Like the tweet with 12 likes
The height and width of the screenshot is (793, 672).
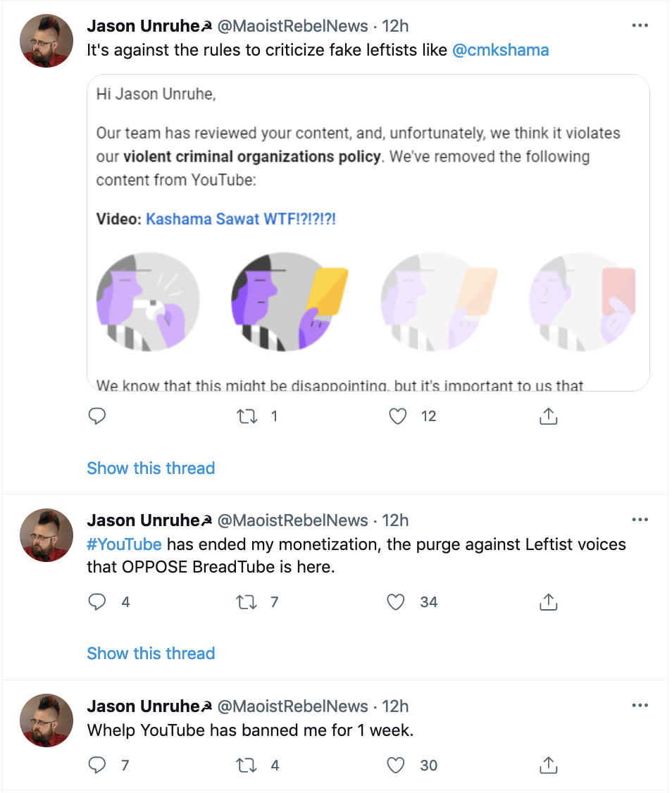(398, 416)
